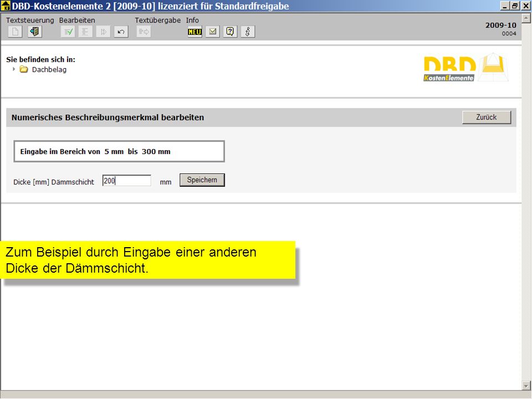Click the vertical scrollbar down arrow

point(526,386)
